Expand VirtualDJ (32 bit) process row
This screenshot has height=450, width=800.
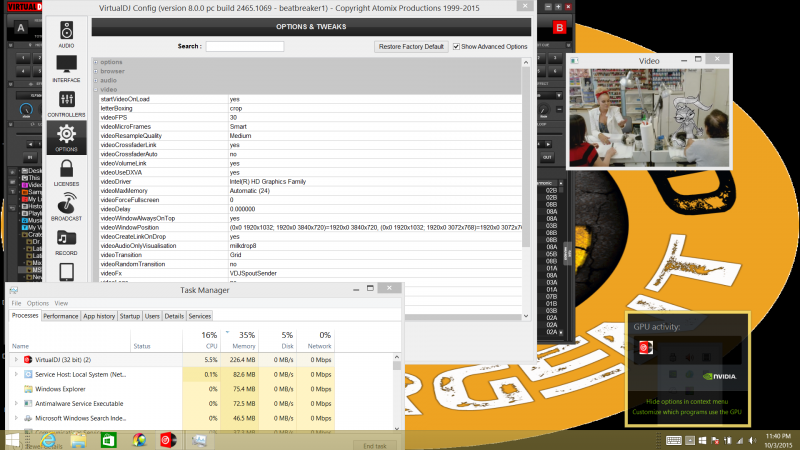pyautogui.click(x=16, y=360)
